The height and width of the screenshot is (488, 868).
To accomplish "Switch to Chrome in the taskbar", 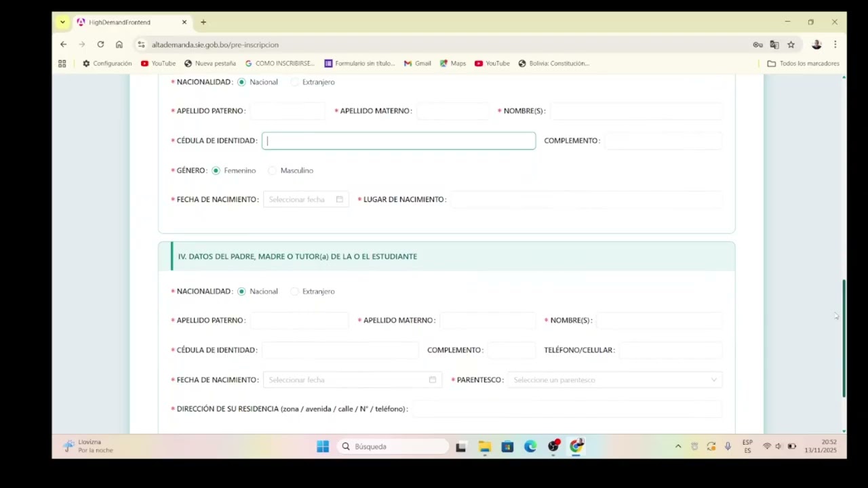I will point(576,446).
